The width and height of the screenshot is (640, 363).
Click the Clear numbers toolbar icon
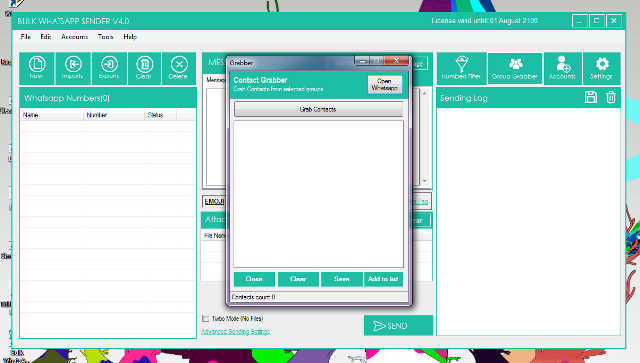[x=144, y=68]
